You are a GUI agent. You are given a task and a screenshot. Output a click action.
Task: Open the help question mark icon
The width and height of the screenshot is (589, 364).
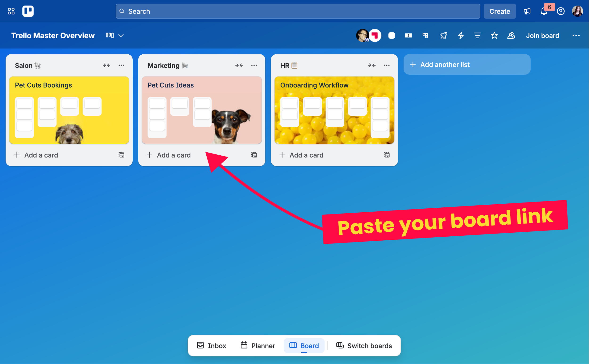point(560,11)
